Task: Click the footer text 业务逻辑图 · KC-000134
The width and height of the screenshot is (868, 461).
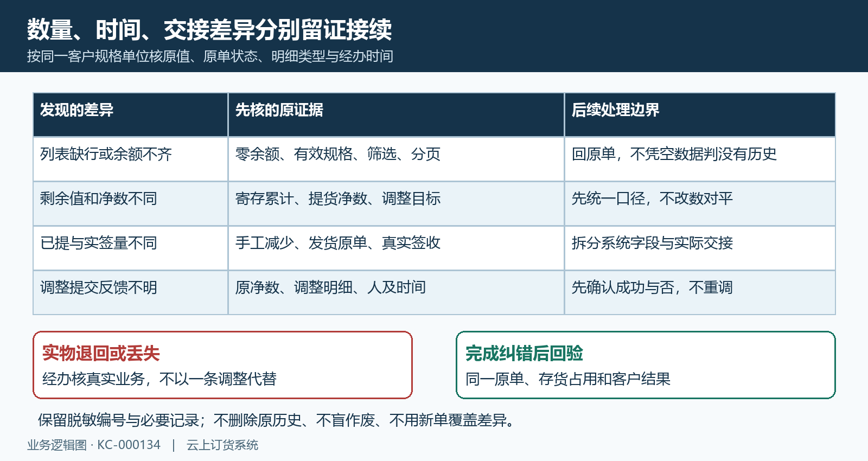Action: (94, 445)
